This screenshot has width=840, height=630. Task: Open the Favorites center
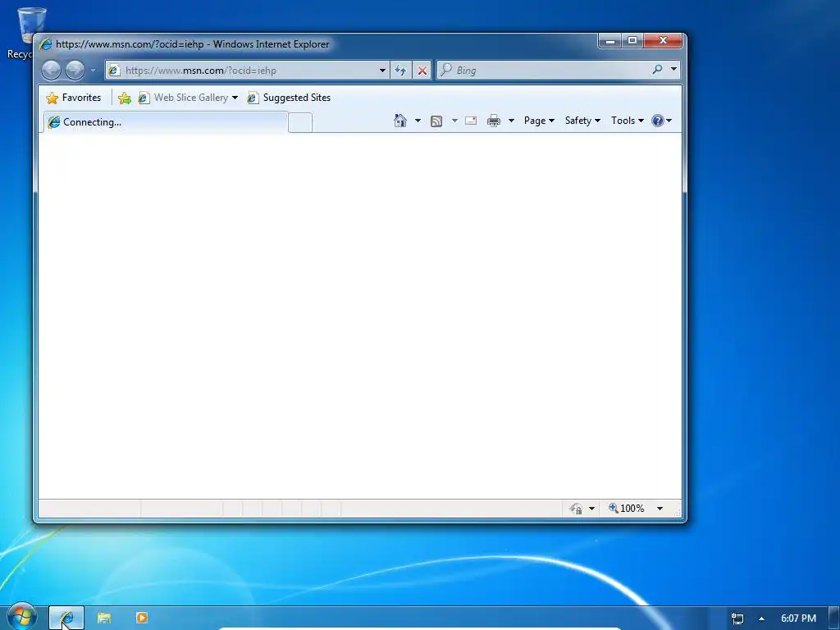coord(74,98)
